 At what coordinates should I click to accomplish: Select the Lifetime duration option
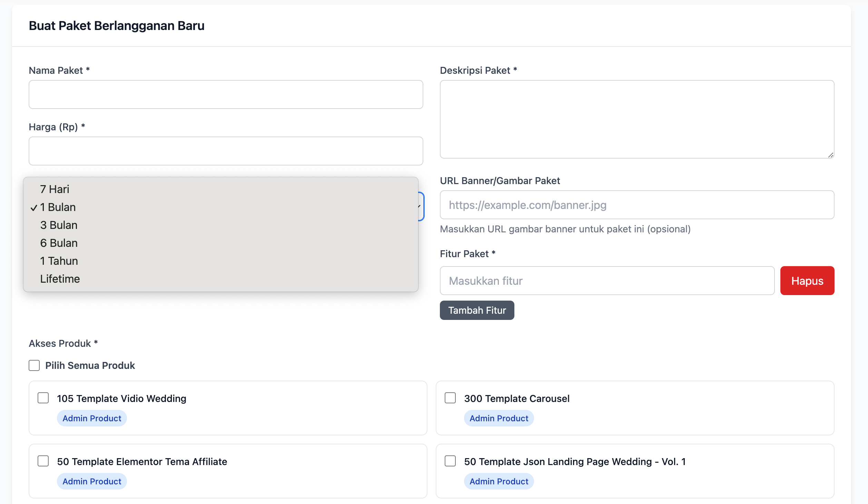tap(60, 279)
